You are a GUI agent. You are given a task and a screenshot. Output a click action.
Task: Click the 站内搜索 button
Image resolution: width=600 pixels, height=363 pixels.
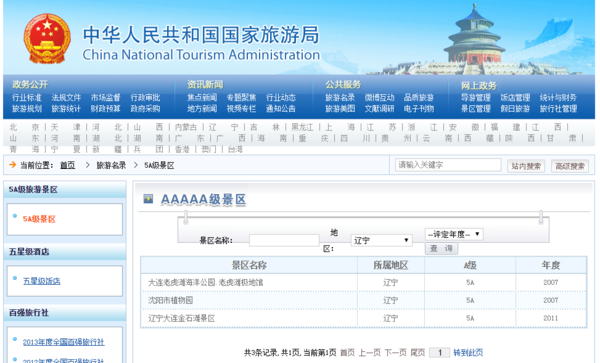526,166
